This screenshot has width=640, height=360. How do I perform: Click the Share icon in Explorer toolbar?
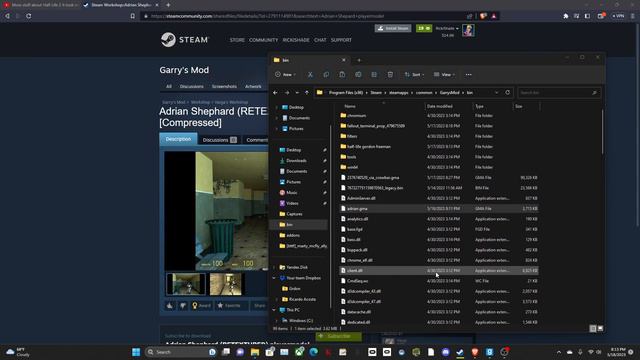(374, 75)
